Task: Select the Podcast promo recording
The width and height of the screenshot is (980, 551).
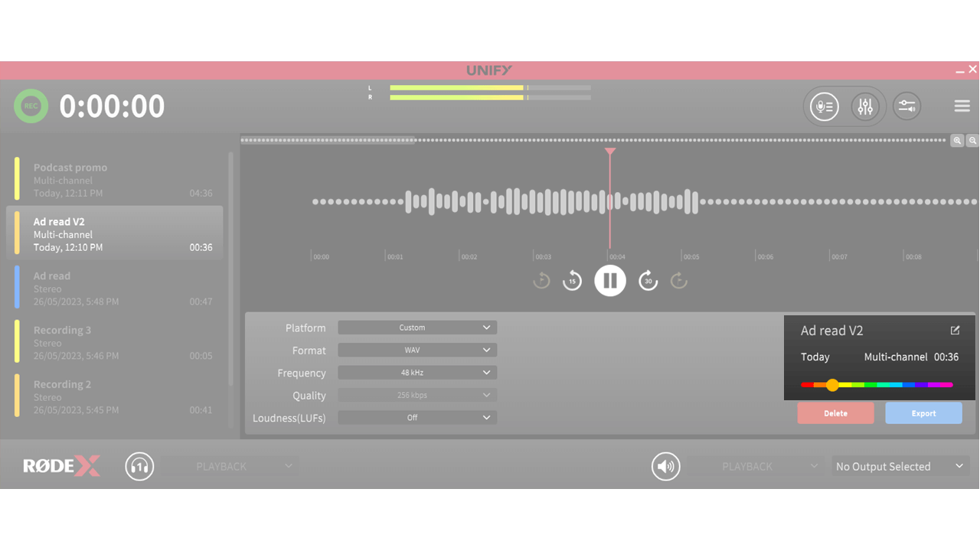Action: click(115, 178)
